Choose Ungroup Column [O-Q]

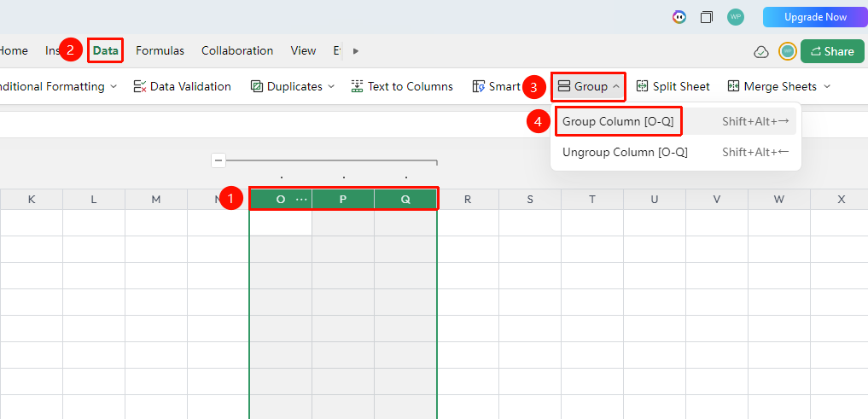(675, 152)
